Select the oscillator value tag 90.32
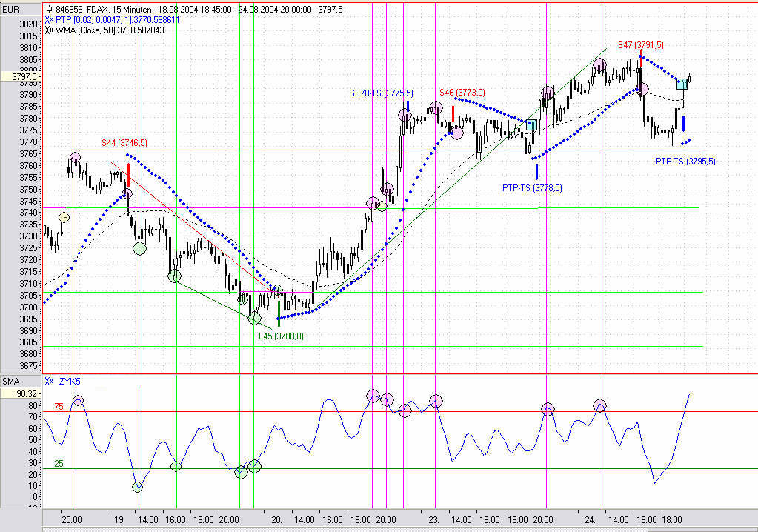 [21, 393]
